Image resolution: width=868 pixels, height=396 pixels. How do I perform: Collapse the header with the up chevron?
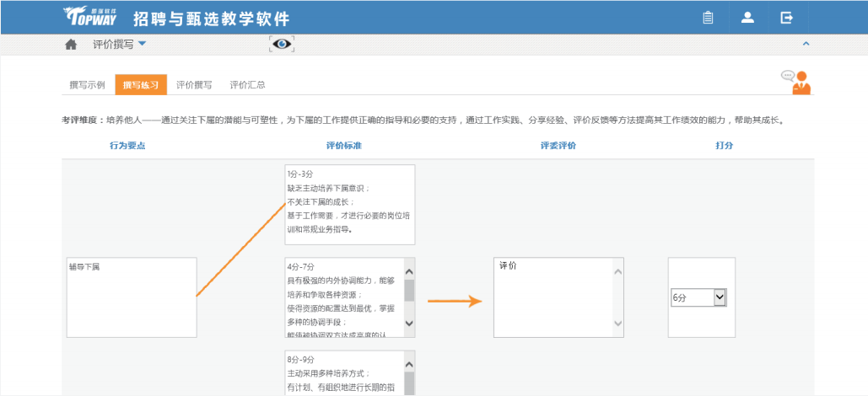pos(806,44)
